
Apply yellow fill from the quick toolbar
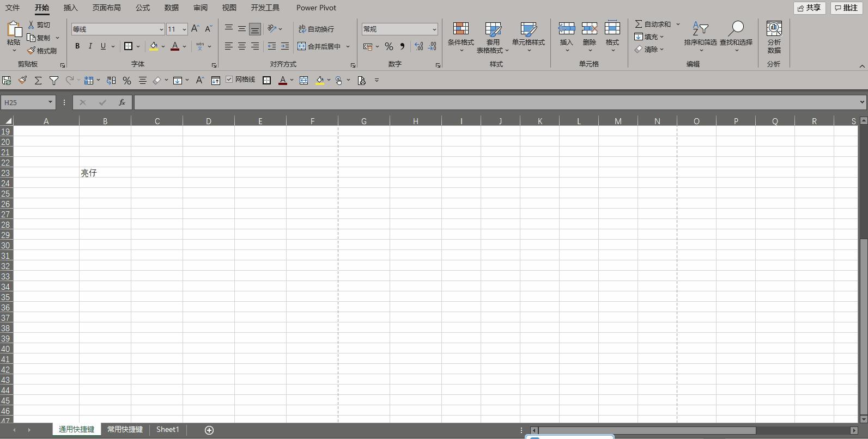pos(320,81)
